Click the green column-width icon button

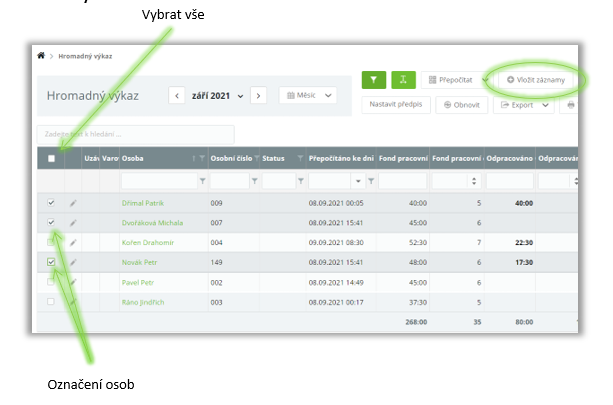[403, 79]
